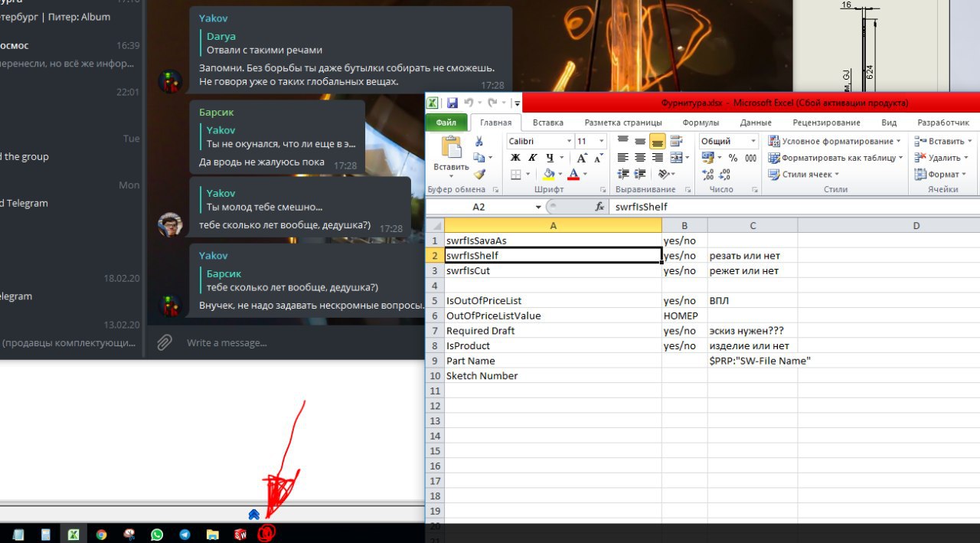Copy selection using ribbon copy icon

click(x=479, y=158)
